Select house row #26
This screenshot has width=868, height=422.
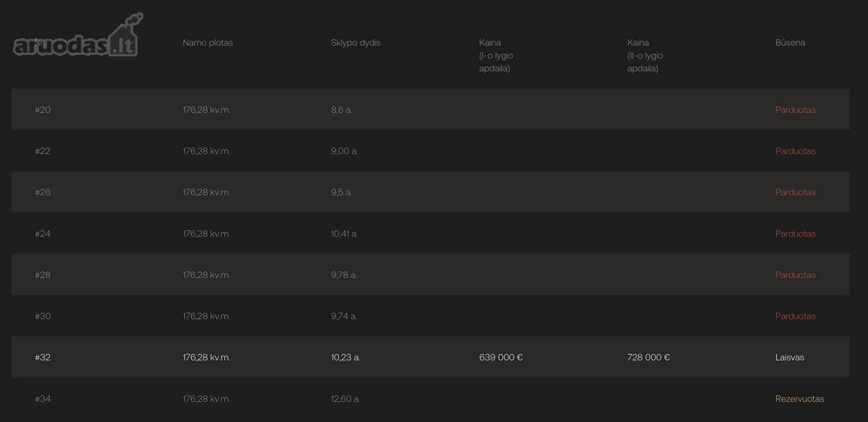point(430,192)
